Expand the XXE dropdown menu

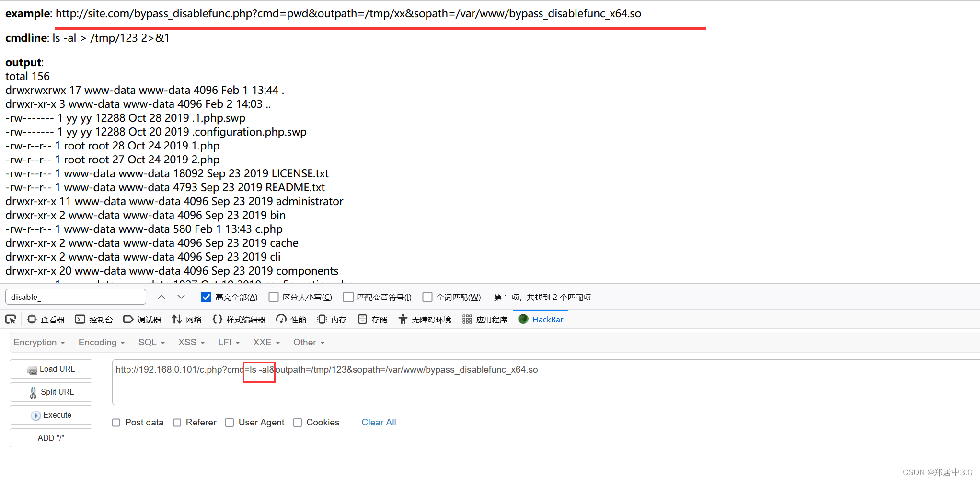click(x=266, y=343)
